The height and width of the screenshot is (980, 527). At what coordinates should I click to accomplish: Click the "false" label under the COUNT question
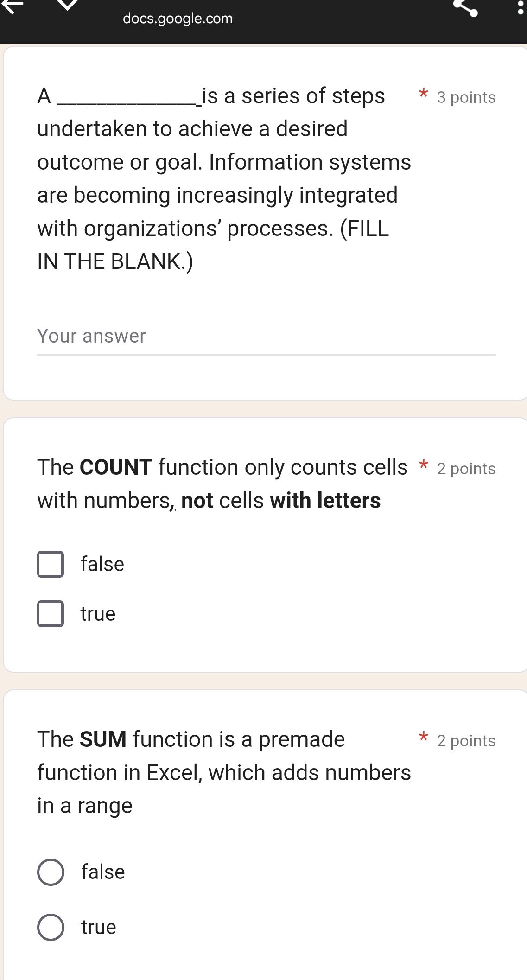click(x=102, y=564)
